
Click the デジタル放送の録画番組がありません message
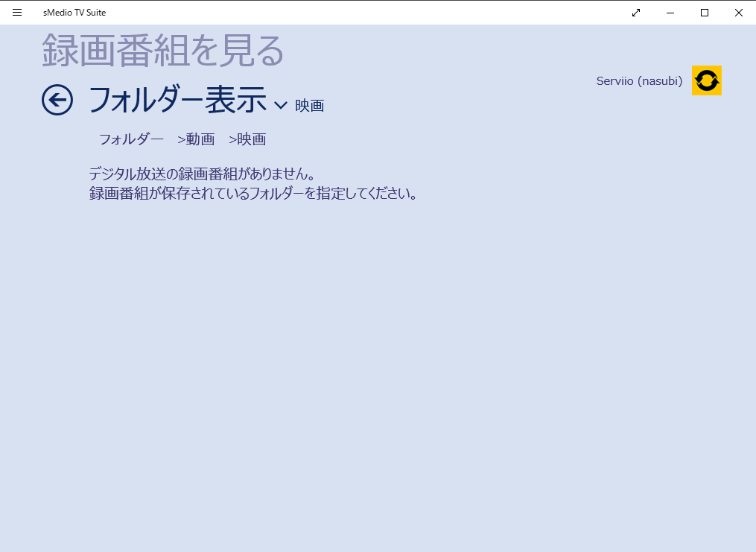pos(203,174)
